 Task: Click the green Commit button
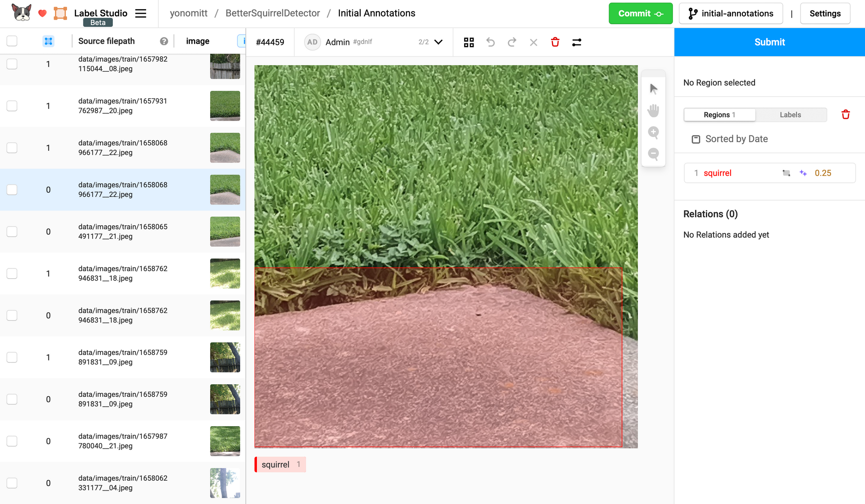[x=641, y=13]
